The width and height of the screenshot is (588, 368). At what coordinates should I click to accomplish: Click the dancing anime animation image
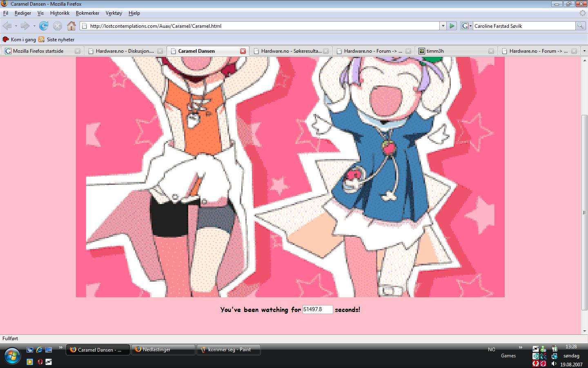[290, 177]
